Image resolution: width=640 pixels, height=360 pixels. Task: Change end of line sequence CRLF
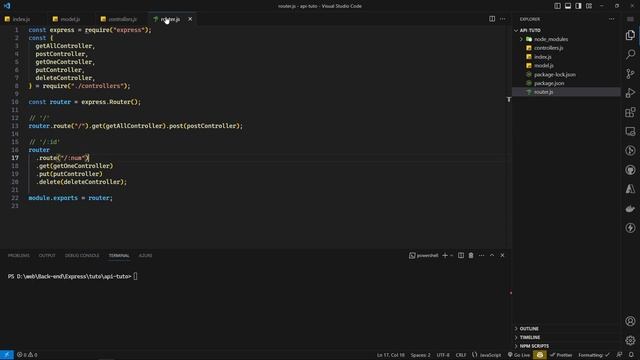(x=461, y=355)
